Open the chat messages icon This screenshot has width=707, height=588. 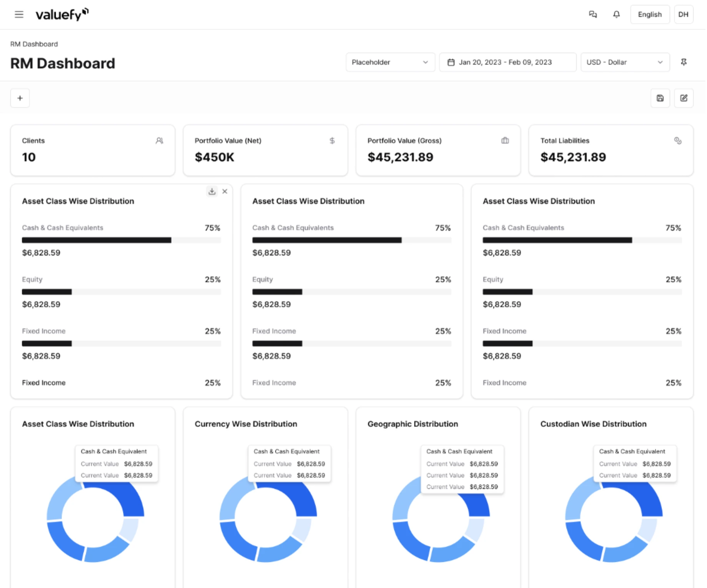[x=593, y=15]
